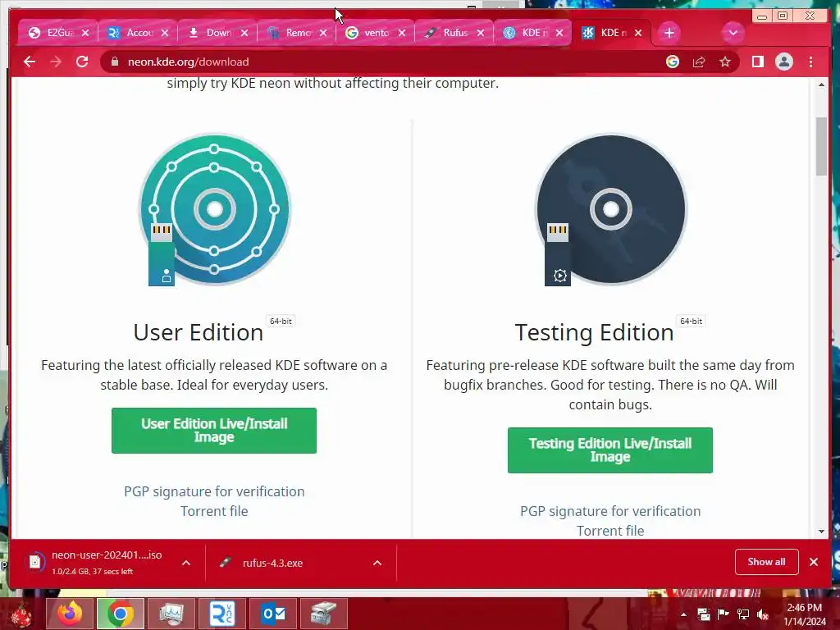Click the neon-user iso download item
Screen dimensions: 840x630
[x=97, y=563]
